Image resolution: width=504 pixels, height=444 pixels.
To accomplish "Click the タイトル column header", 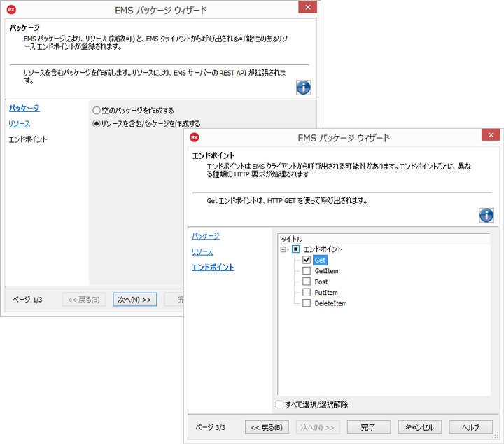I will click(384, 239).
